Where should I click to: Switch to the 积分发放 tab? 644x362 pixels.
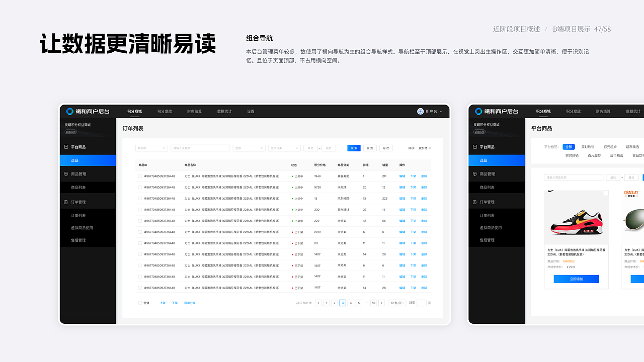coord(165,111)
